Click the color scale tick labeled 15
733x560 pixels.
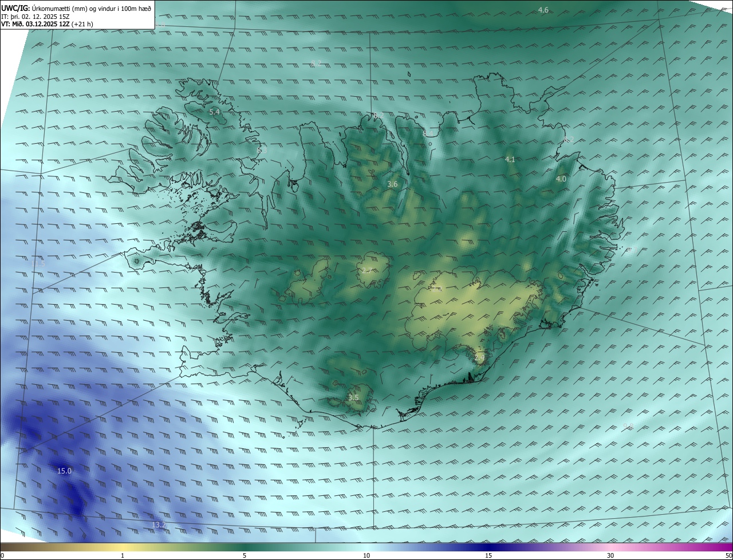tap(488, 555)
